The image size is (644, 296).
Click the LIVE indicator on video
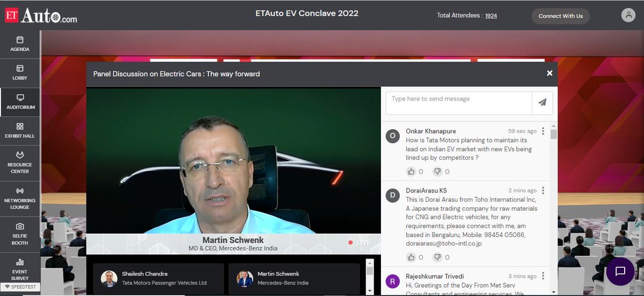(x=360, y=242)
